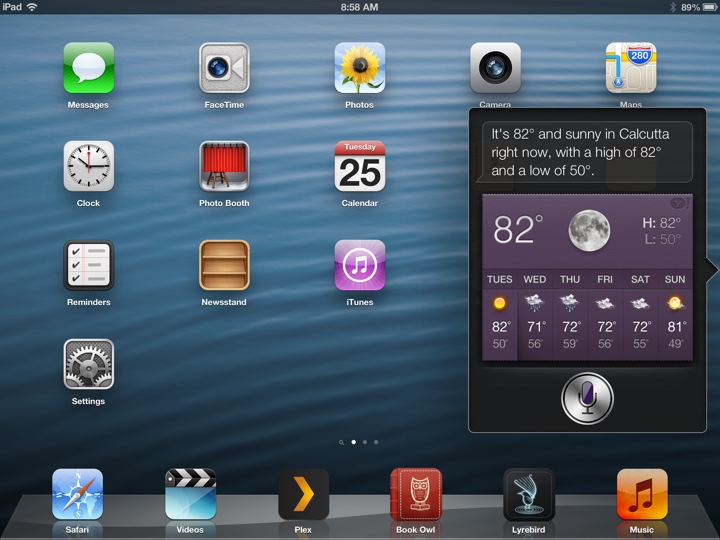720x540 pixels.
Task: Open the Photos app
Action: pyautogui.click(x=360, y=68)
